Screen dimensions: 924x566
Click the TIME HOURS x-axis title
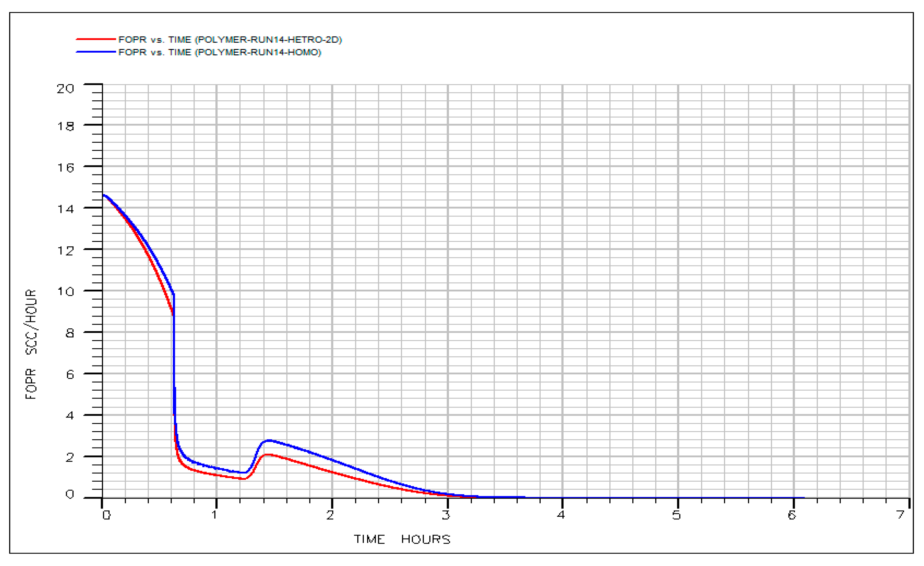[402, 539]
